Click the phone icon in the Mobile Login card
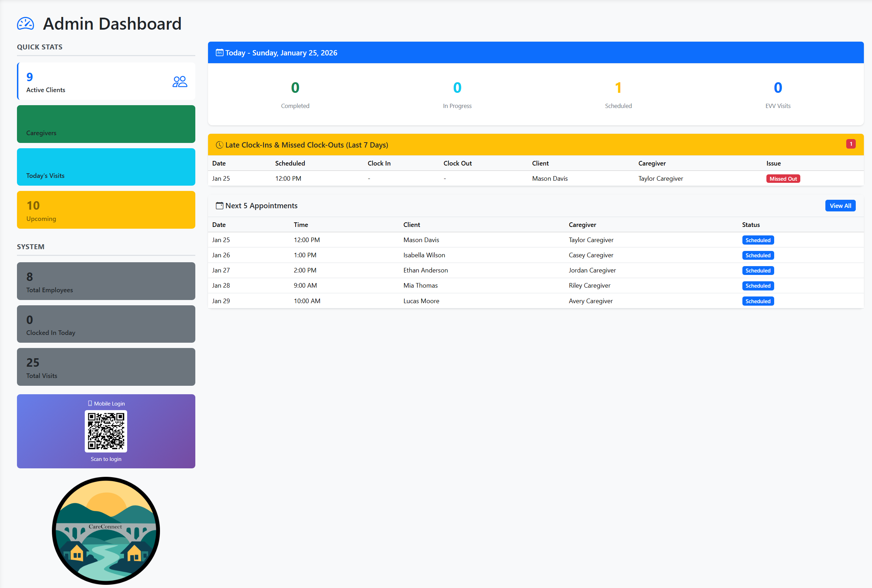The height and width of the screenshot is (588, 872). click(x=90, y=403)
